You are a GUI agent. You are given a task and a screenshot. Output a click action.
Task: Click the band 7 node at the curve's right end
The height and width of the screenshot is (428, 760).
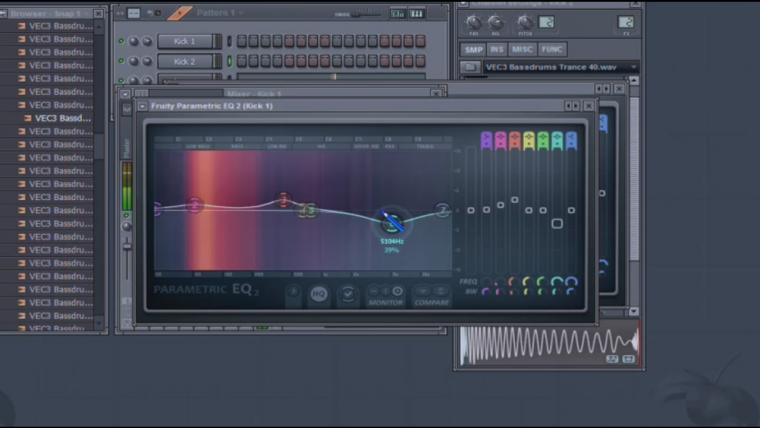tap(442, 210)
